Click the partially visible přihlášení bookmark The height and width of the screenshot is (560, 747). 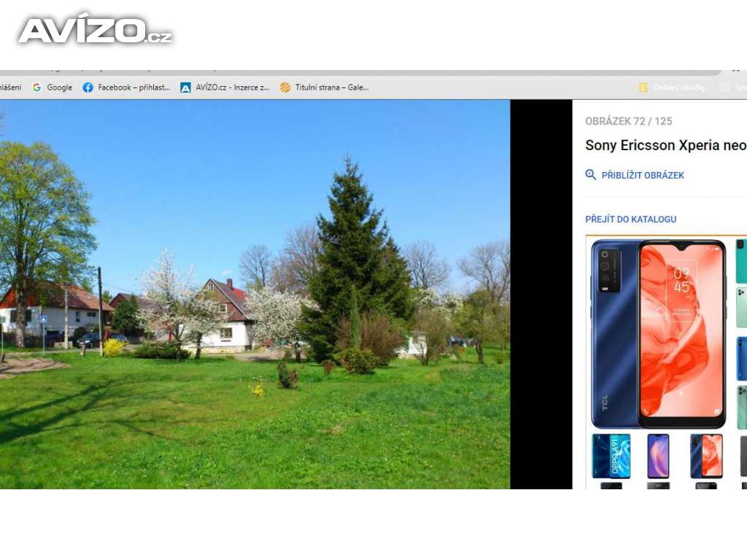click(x=10, y=87)
